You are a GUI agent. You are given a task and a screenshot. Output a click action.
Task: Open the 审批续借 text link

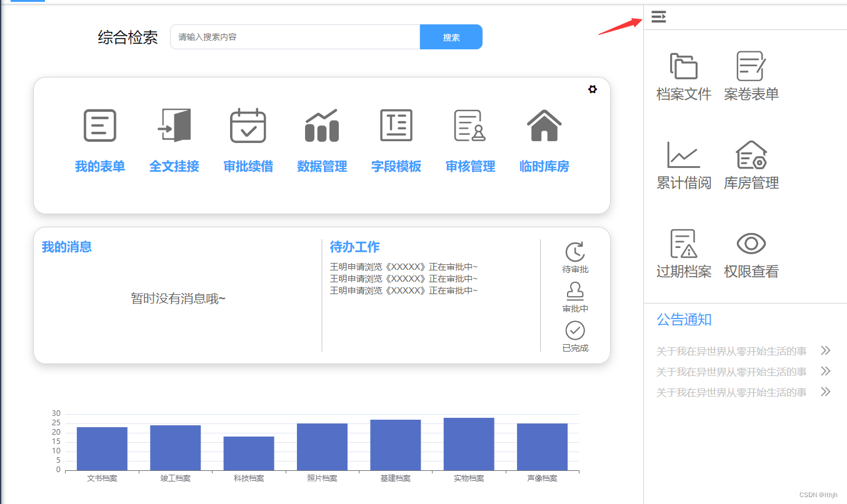click(248, 167)
